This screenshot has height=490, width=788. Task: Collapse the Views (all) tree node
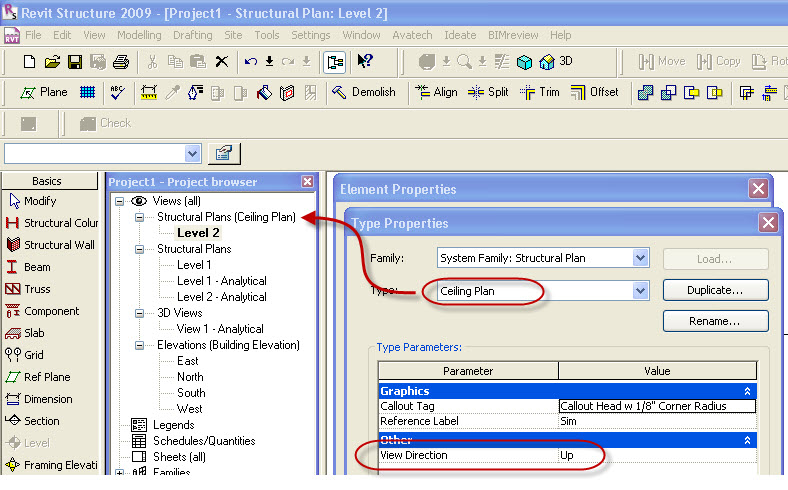click(x=119, y=201)
